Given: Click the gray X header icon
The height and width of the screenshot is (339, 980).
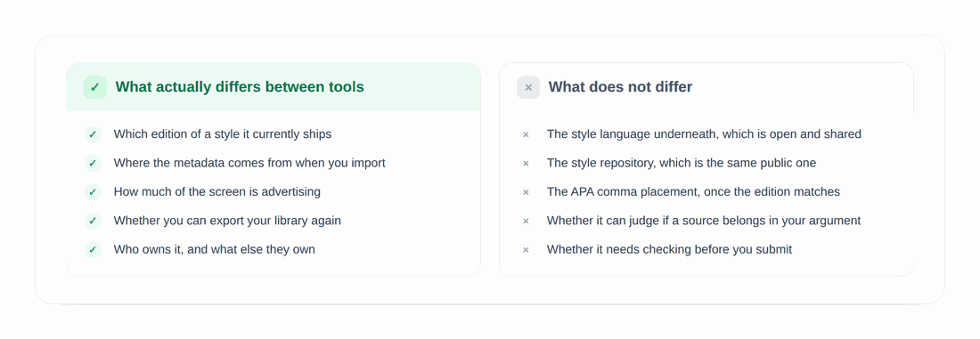Looking at the screenshot, I should click(528, 87).
